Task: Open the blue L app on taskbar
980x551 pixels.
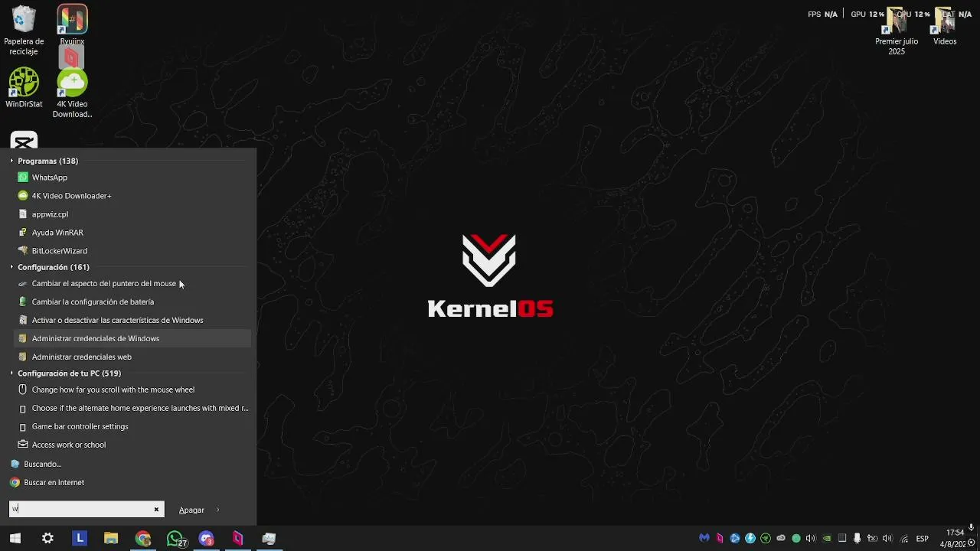Action: (x=80, y=539)
